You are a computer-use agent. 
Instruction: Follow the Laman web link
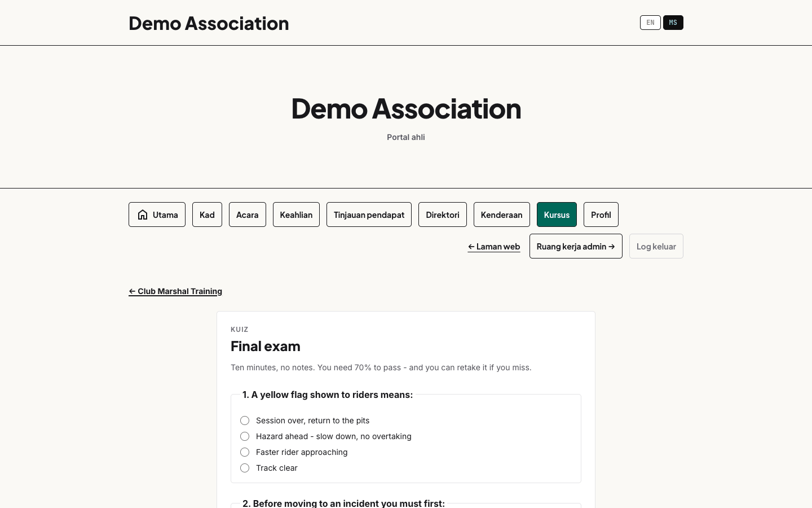pos(494,247)
